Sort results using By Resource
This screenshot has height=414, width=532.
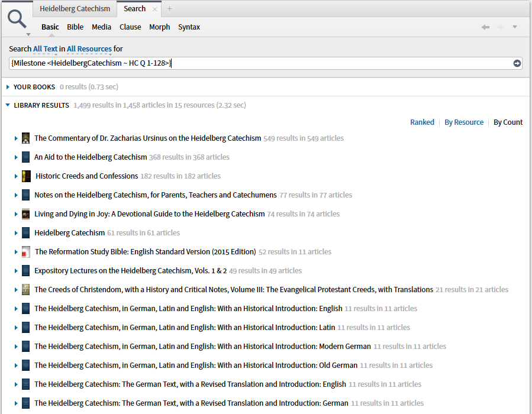464,122
